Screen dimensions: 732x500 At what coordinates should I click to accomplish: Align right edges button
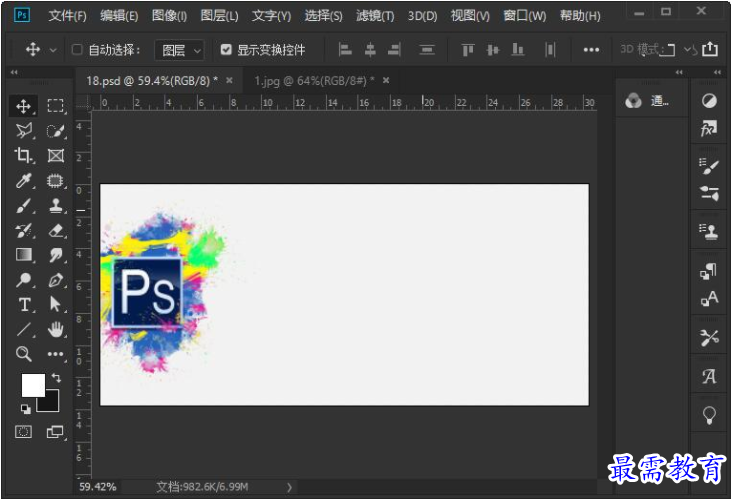[x=394, y=49]
